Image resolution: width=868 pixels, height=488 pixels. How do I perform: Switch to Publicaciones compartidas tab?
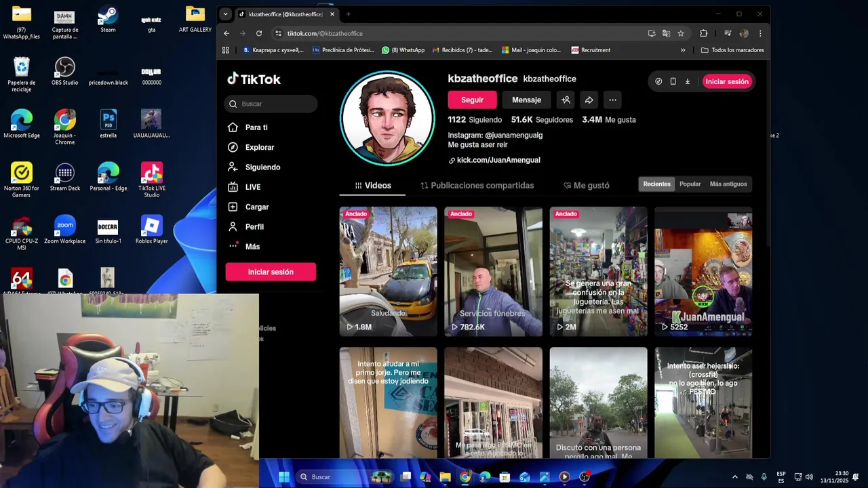click(x=477, y=186)
